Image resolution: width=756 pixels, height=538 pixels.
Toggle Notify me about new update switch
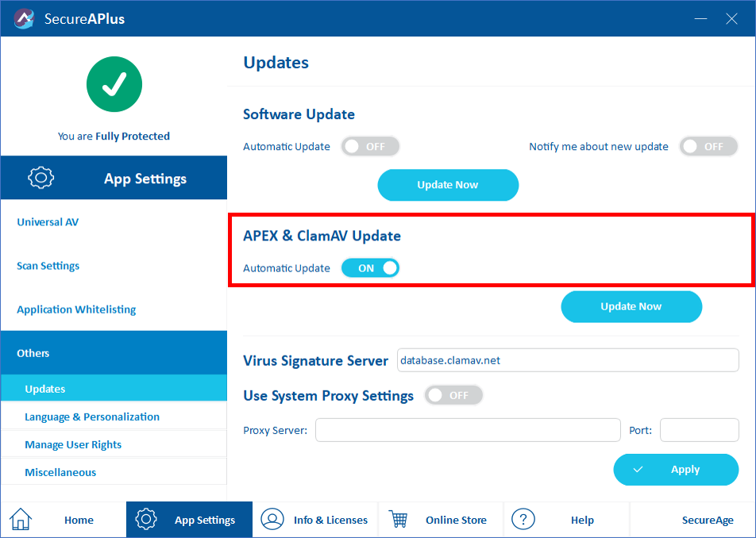point(708,147)
